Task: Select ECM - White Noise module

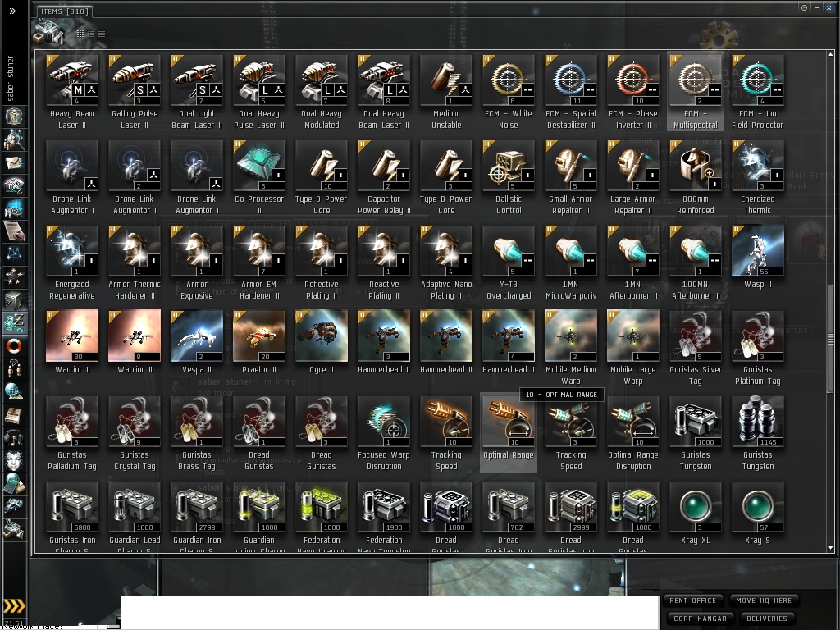Action: [508, 92]
